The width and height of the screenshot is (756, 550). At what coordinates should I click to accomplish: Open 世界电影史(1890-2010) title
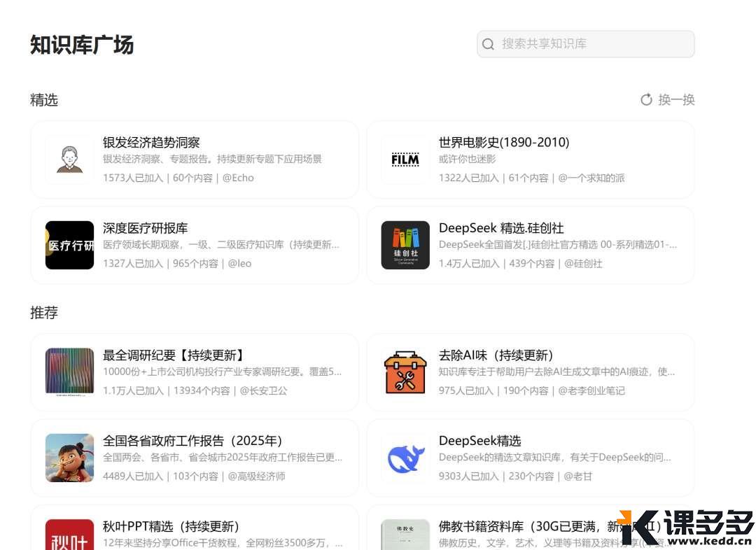[x=504, y=143]
